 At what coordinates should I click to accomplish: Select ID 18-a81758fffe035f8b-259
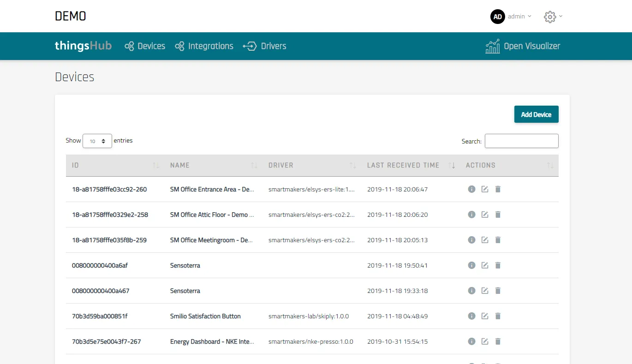point(109,240)
